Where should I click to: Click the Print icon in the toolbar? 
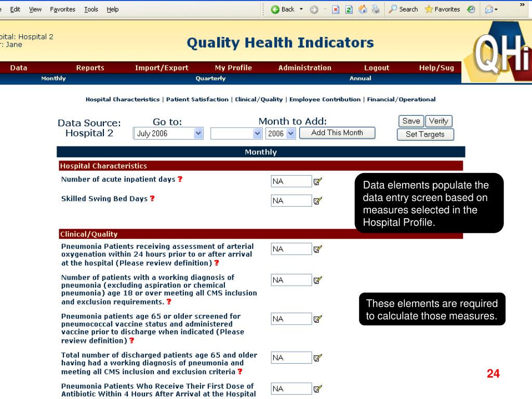click(x=376, y=9)
